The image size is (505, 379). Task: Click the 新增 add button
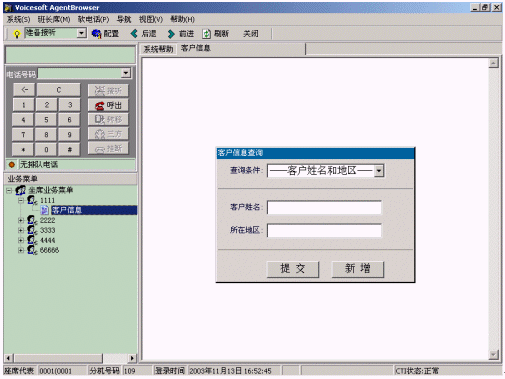pyautogui.click(x=358, y=269)
